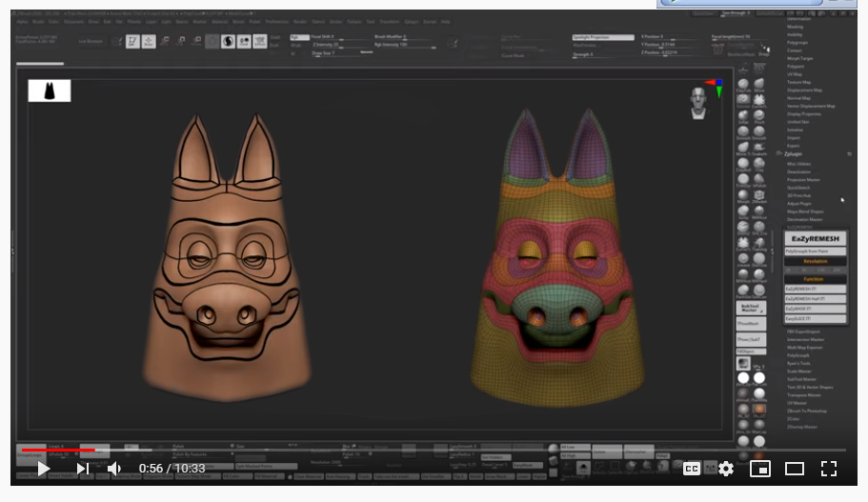Image resolution: width=868 pixels, height=502 pixels.
Task: Select the Clay brush icon
Action: pos(759,164)
